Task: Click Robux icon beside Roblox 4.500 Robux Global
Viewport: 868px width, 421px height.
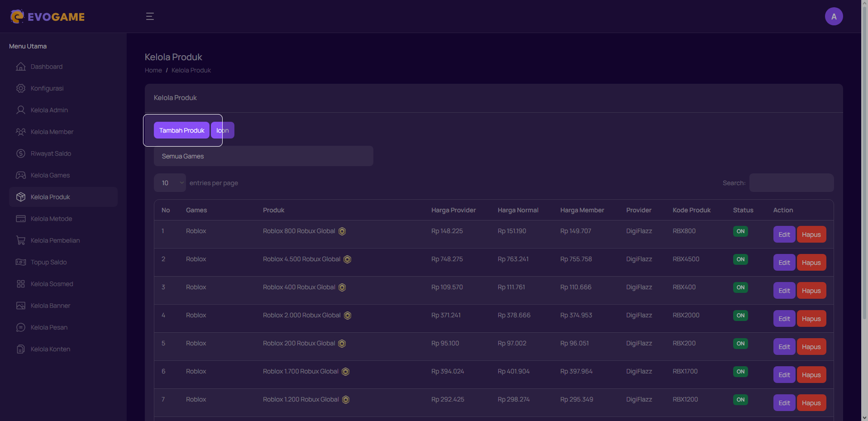Action: coord(347,259)
